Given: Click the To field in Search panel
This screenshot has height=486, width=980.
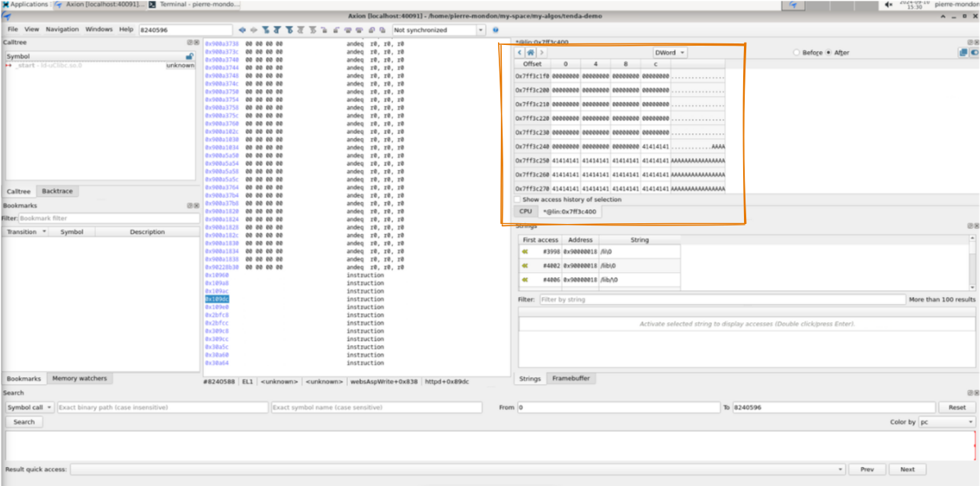Looking at the screenshot, I should [x=834, y=408].
